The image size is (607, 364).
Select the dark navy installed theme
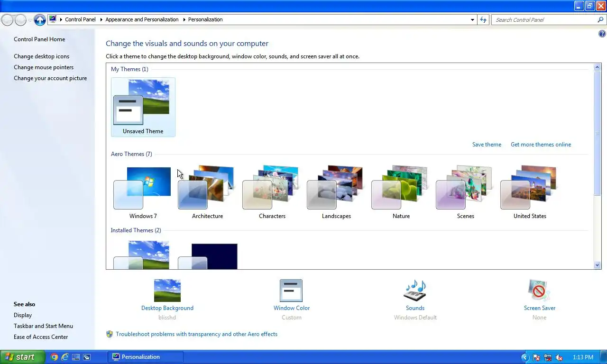[207, 256]
